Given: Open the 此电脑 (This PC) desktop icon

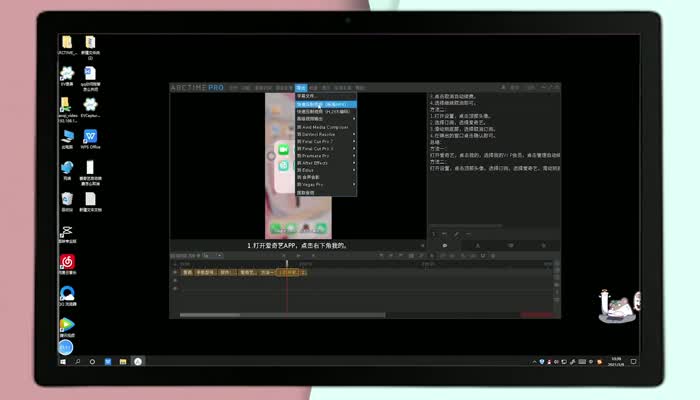Looking at the screenshot, I should click(67, 139).
